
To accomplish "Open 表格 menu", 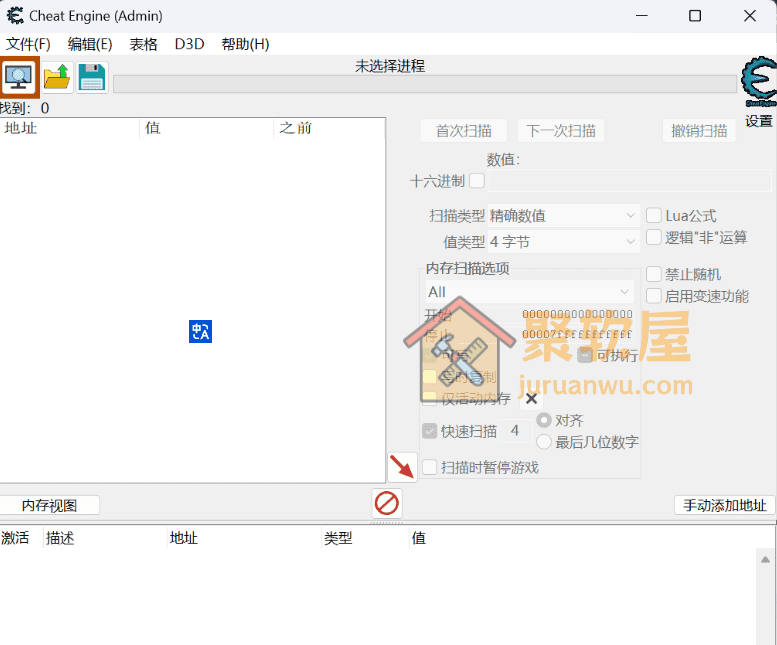I will coord(143,44).
